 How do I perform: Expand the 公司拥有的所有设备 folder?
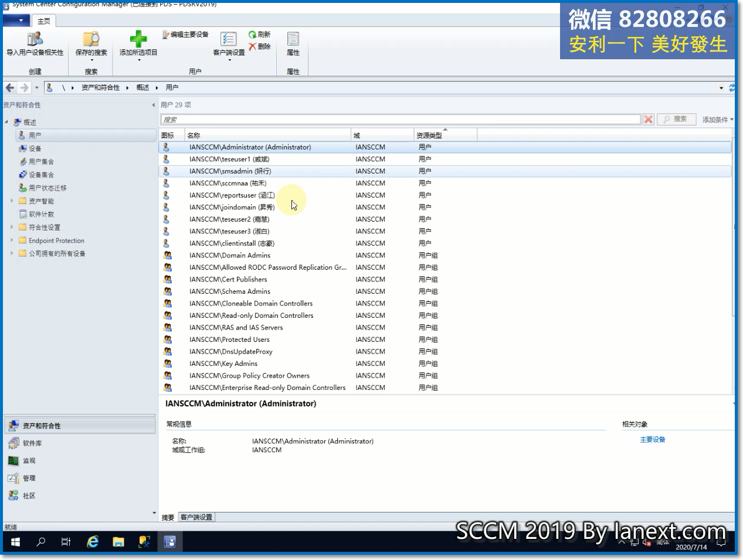tap(12, 253)
